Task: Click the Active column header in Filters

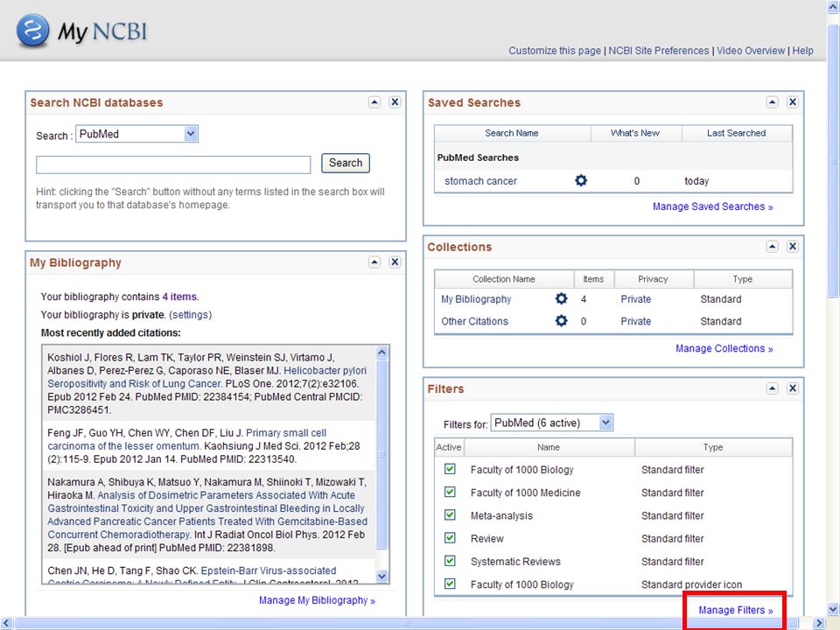Action: [449, 447]
